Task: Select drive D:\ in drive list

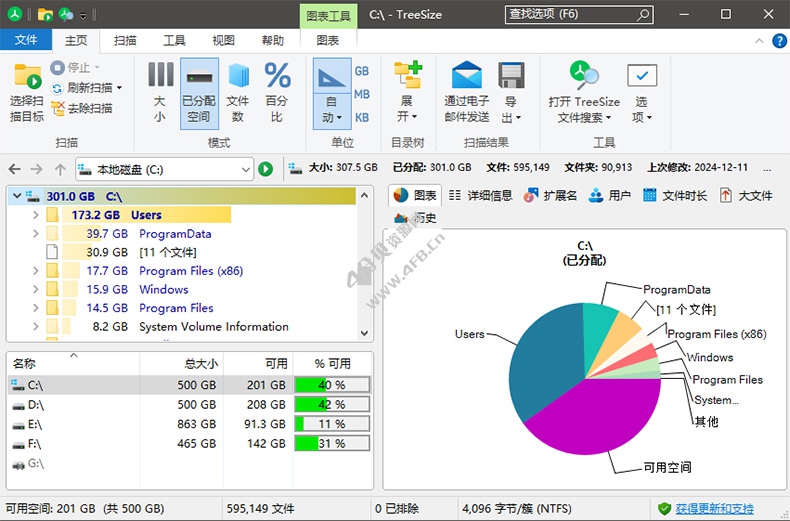Action: coord(35,404)
